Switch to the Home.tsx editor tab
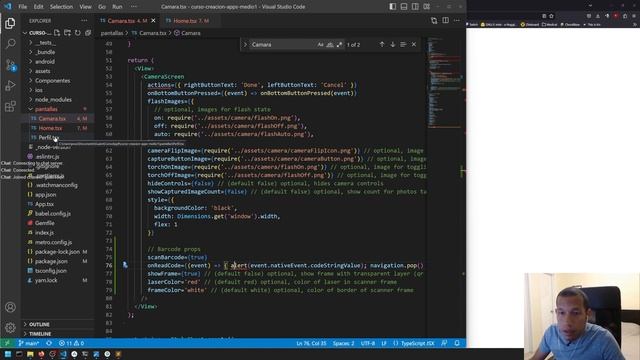 click(x=191, y=20)
